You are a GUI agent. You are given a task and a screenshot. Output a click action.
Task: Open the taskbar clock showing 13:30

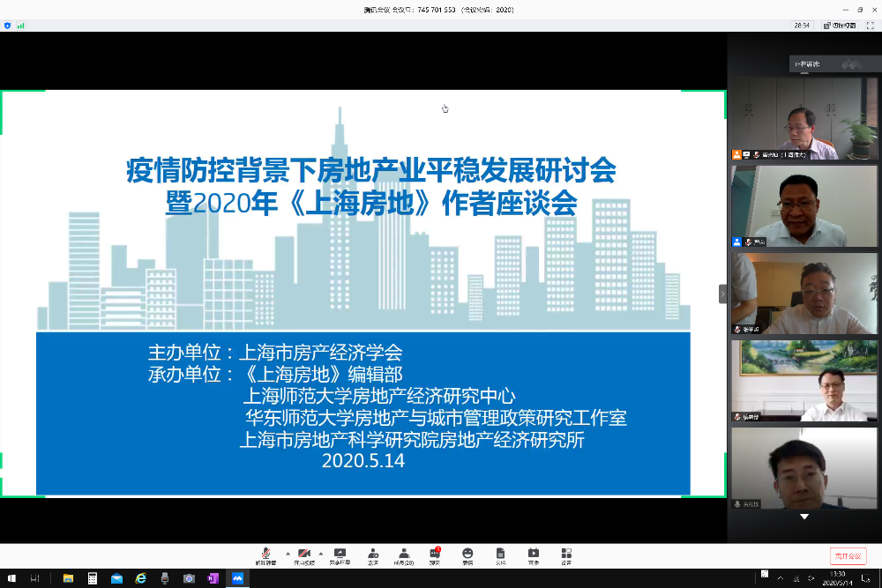(838, 578)
